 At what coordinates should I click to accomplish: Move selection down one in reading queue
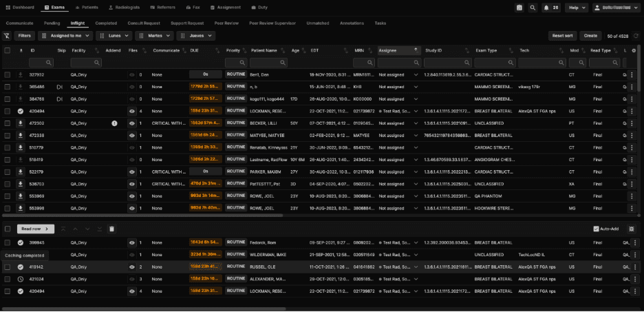[x=87, y=229]
